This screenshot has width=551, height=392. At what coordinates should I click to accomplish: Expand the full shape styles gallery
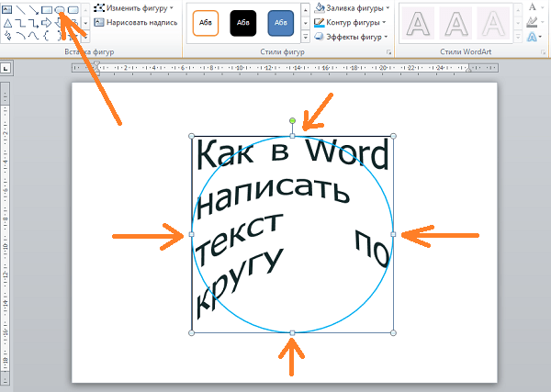pyautogui.click(x=306, y=37)
